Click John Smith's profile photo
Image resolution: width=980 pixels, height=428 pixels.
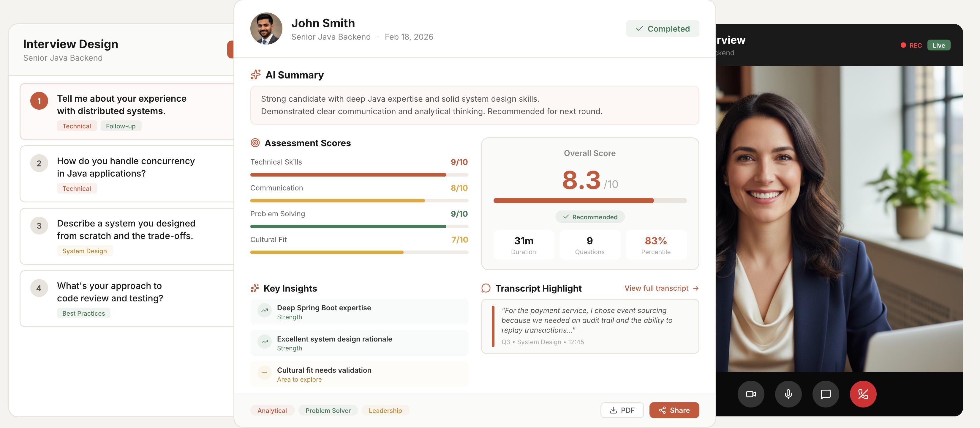click(266, 28)
